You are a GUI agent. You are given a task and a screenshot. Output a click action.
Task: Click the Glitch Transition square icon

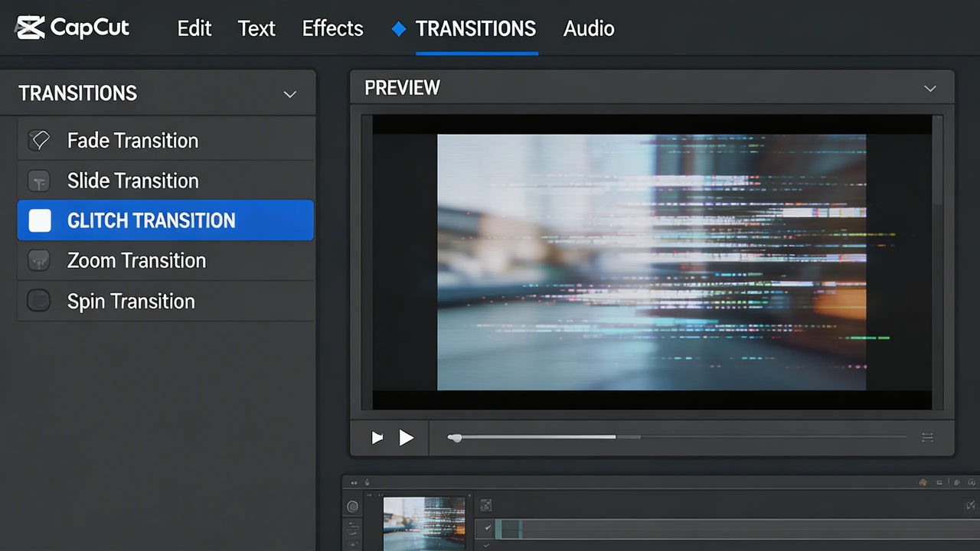pyautogui.click(x=39, y=220)
